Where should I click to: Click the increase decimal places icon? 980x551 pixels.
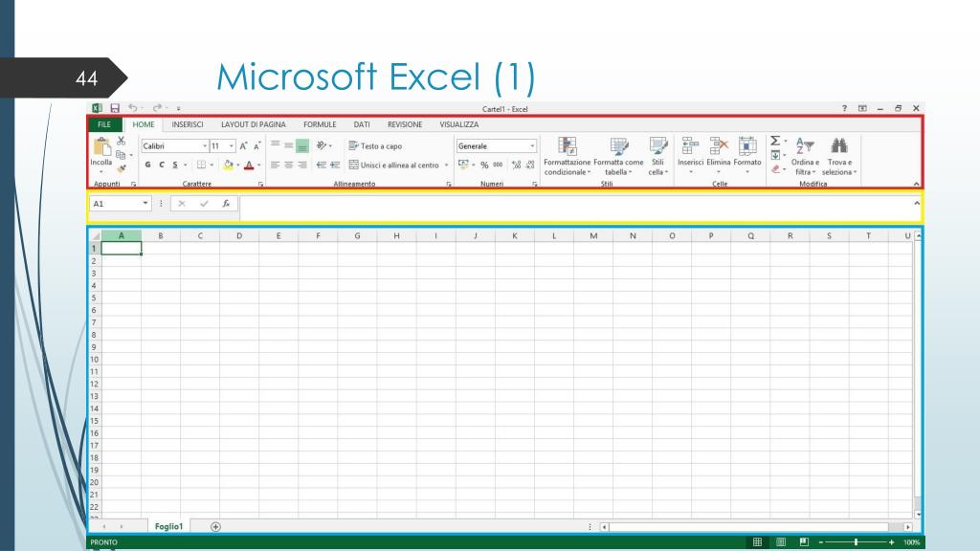(x=516, y=165)
